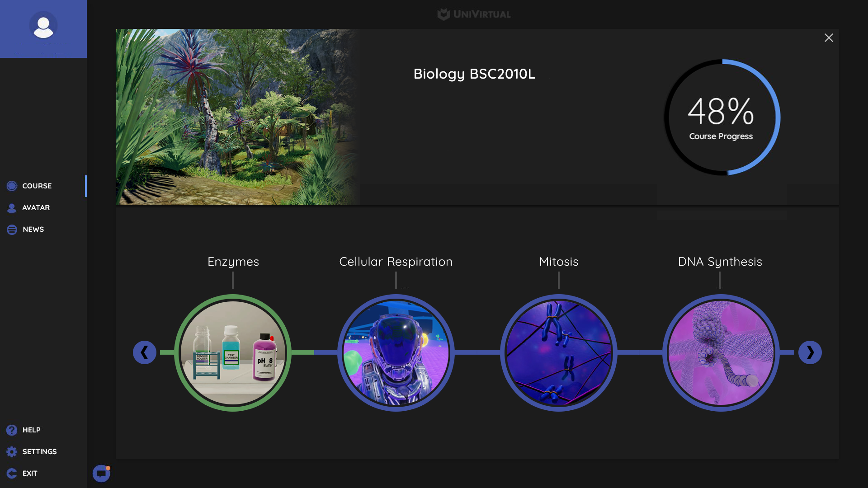Select the COURSE menu item

(37, 186)
